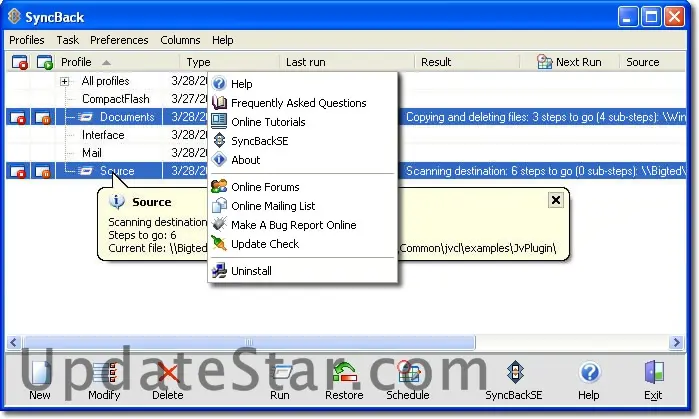Open Online Tutorials from the menu
Image resolution: width=699 pixels, height=419 pixels.
click(303, 122)
